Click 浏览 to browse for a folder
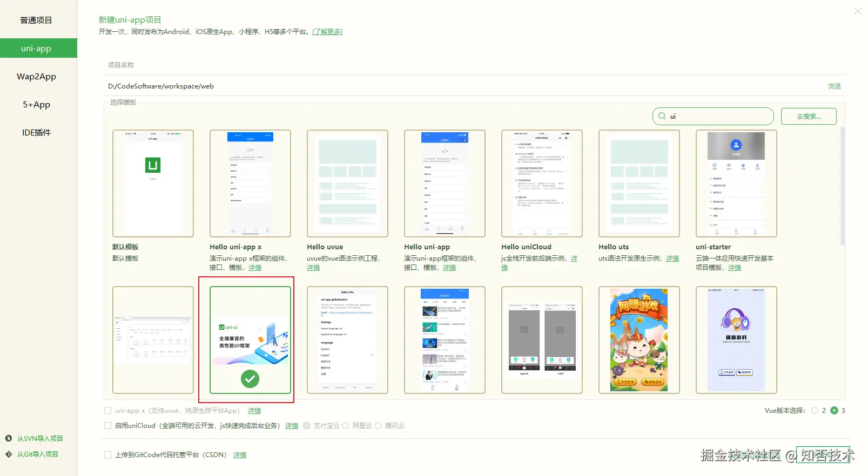868x476 pixels. (835, 86)
